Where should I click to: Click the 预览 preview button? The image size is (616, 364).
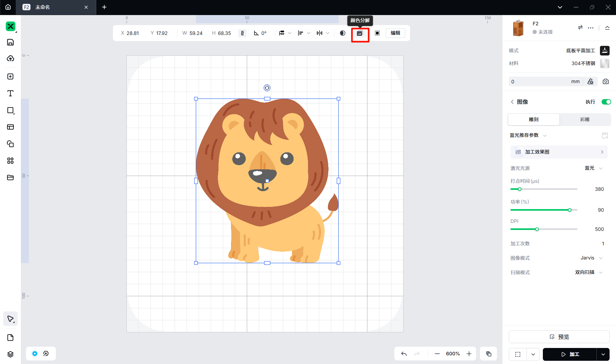click(559, 337)
